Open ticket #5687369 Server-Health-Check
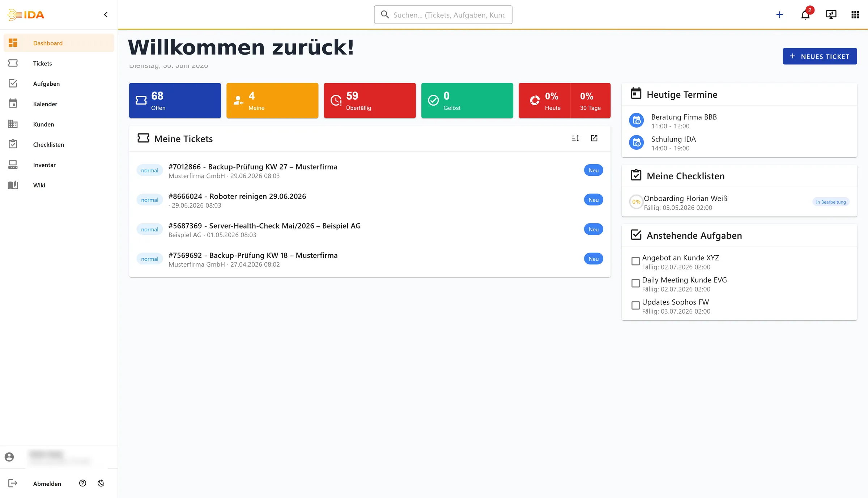Image resolution: width=868 pixels, height=498 pixels. pos(370,230)
